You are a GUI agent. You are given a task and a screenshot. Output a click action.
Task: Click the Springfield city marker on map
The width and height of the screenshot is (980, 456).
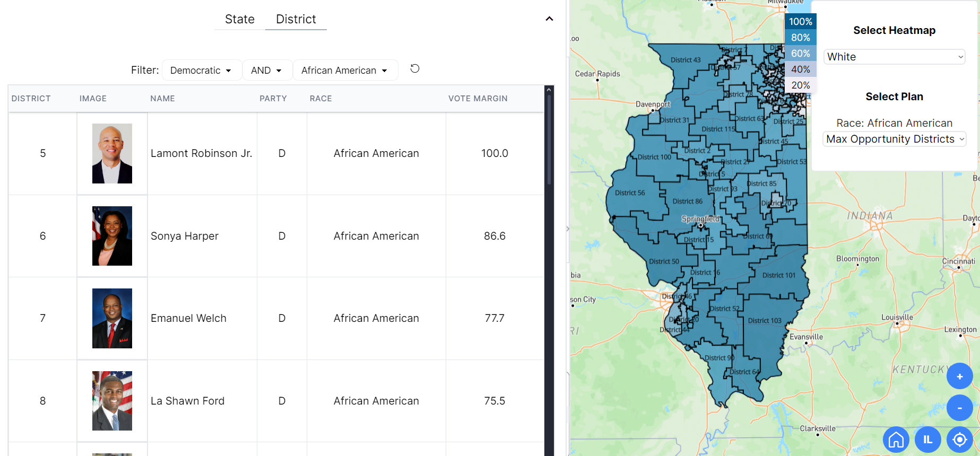700,225
